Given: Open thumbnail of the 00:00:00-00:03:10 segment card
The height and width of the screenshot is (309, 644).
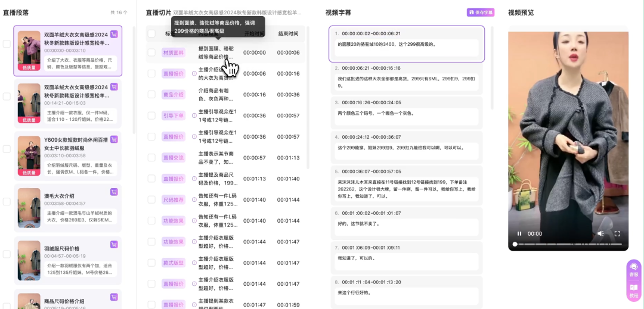Looking at the screenshot, I should click(29, 51).
